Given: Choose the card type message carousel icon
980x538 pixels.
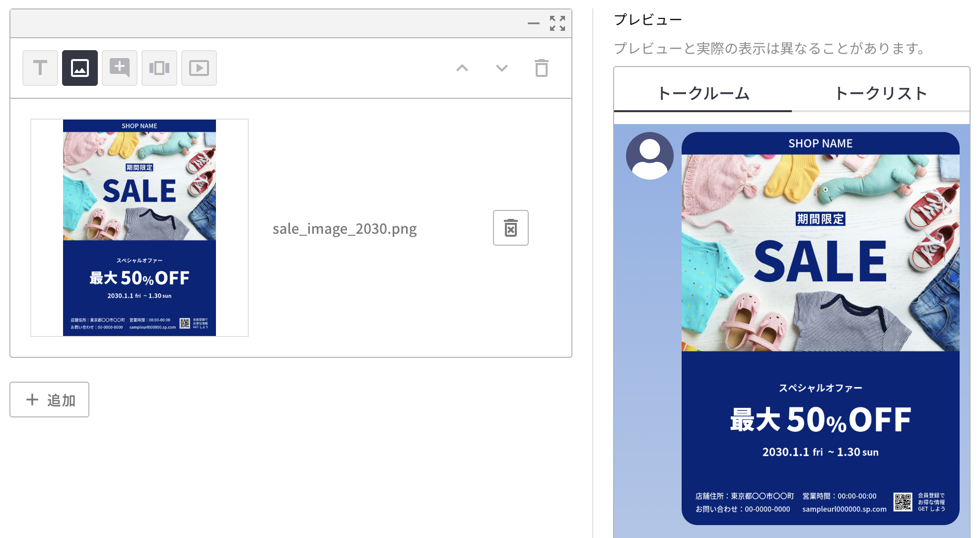Looking at the screenshot, I should point(159,68).
